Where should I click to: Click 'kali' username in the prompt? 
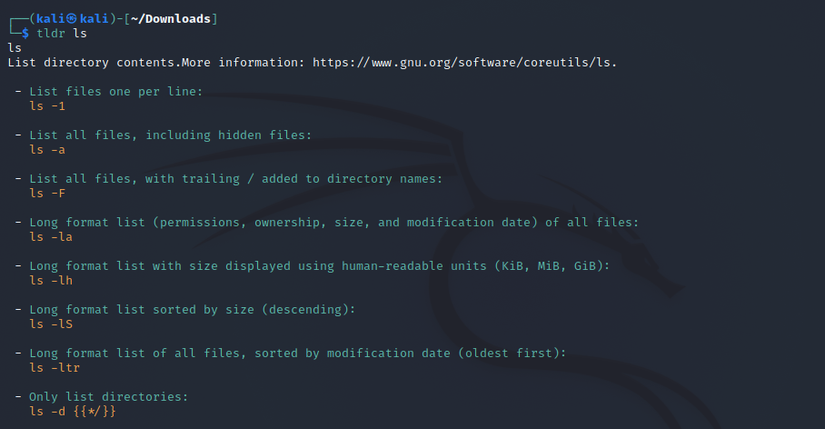pyautogui.click(x=51, y=19)
